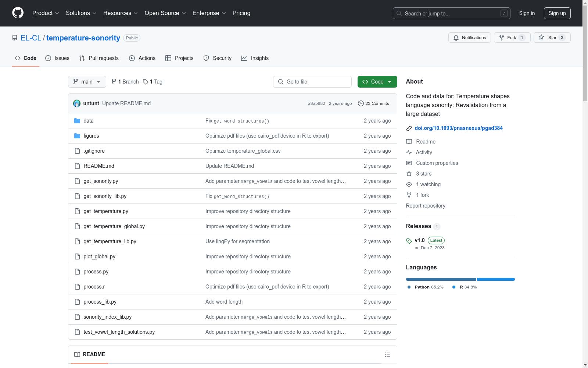Switch to the Projects tab
The height and width of the screenshot is (368, 588).
pyautogui.click(x=179, y=58)
